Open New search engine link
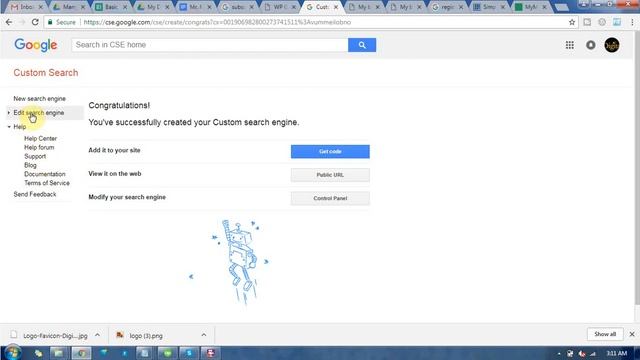Viewport: 640px width, 360px height. click(40, 99)
